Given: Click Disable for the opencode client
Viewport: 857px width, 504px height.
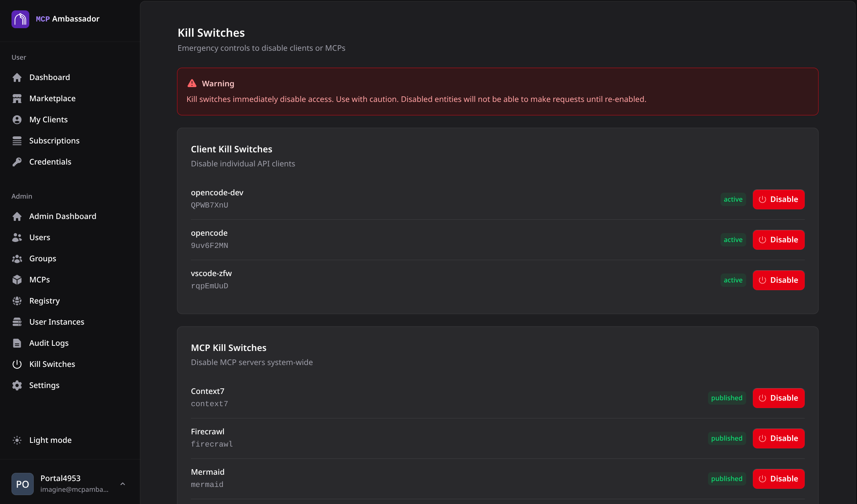Looking at the screenshot, I should coord(778,240).
